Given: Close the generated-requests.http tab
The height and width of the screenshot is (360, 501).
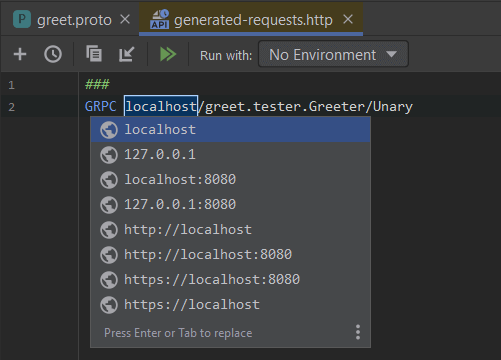Looking at the screenshot, I should click(348, 19).
